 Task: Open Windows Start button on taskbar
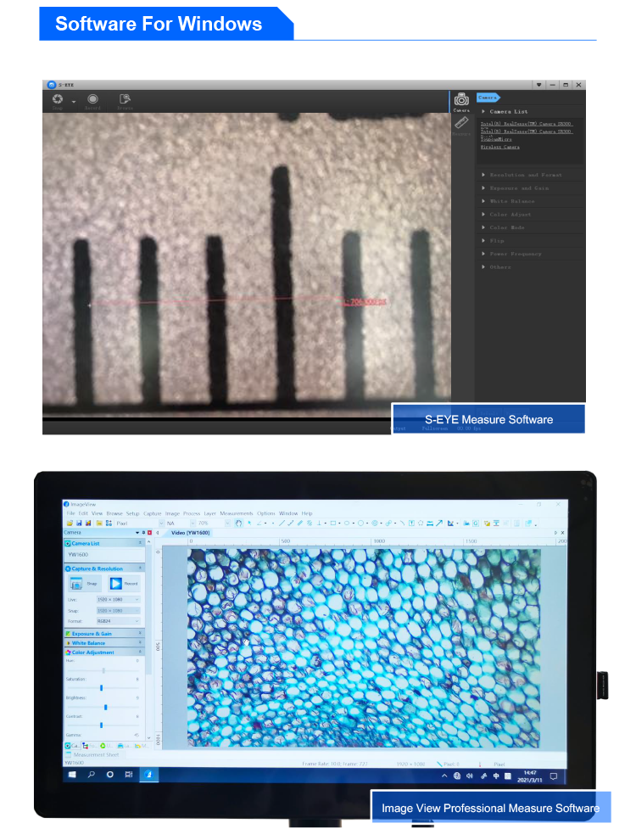(x=72, y=775)
